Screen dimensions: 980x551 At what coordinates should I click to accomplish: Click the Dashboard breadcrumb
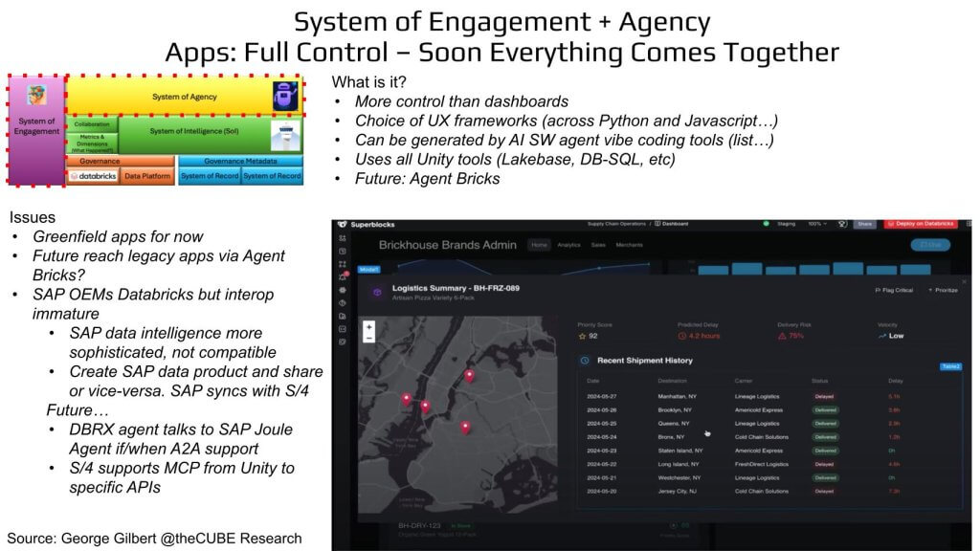point(671,224)
